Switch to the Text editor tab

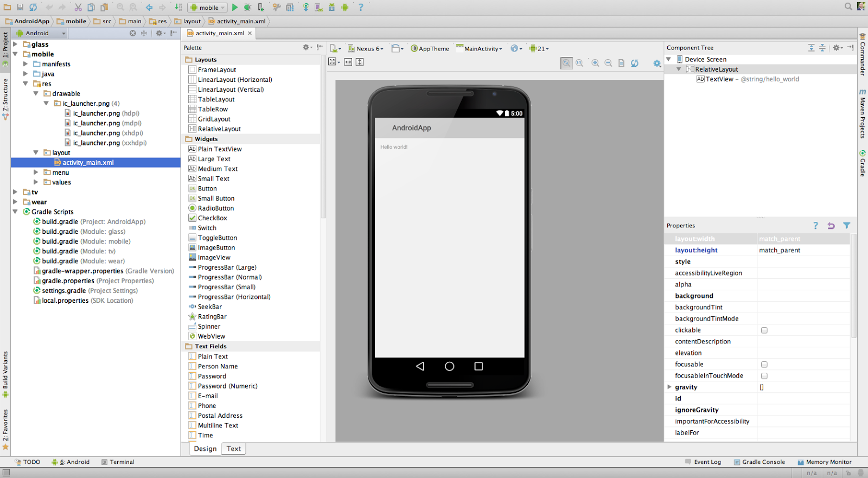click(x=234, y=449)
